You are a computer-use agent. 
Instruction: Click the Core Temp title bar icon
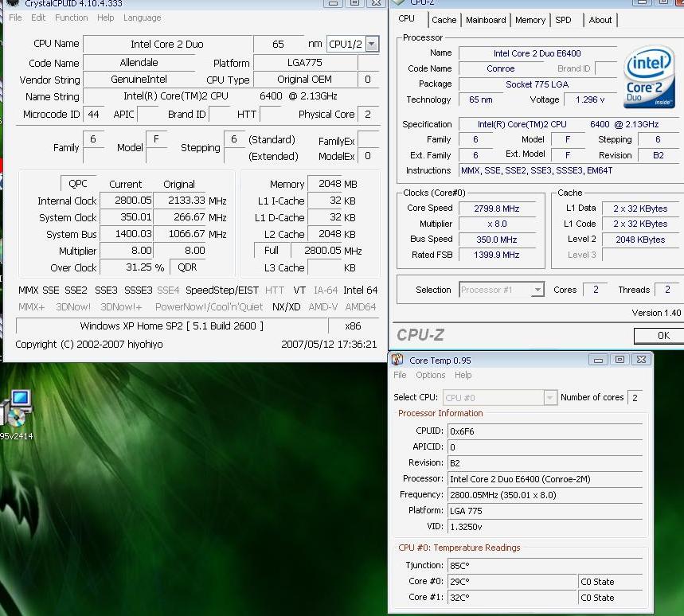pos(397,361)
